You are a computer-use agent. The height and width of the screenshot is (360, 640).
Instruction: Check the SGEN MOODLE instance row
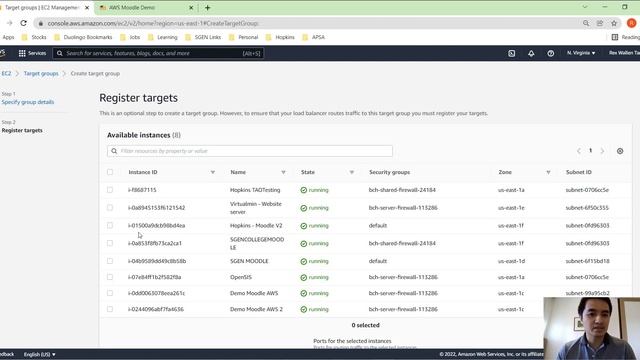click(110, 261)
